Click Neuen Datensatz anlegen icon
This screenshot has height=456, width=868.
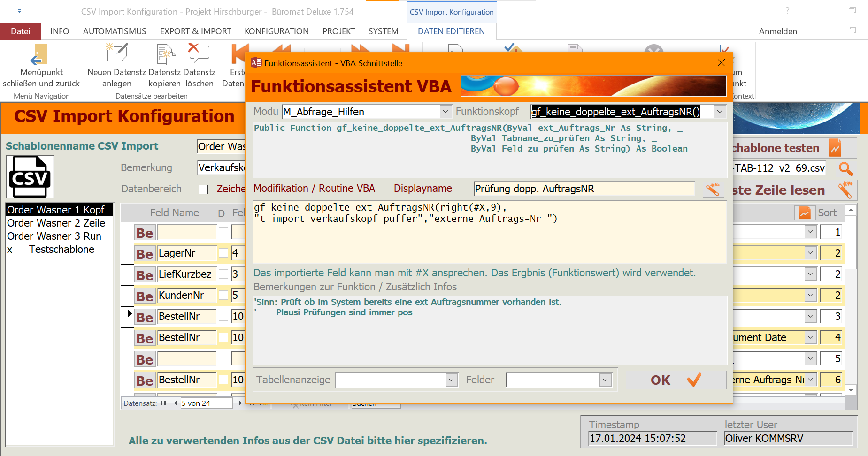point(117,53)
